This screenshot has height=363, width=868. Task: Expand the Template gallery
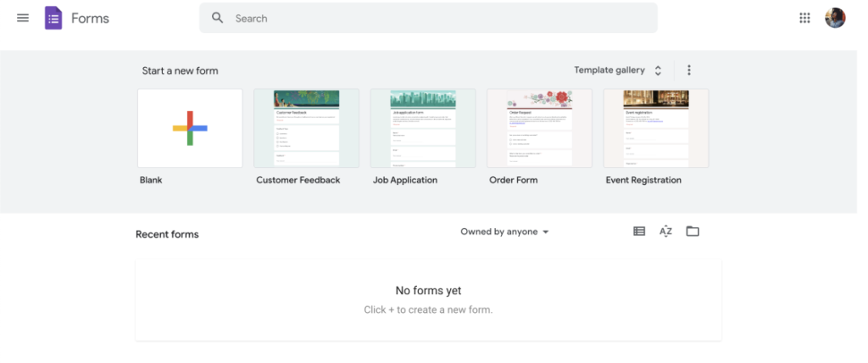coord(618,70)
